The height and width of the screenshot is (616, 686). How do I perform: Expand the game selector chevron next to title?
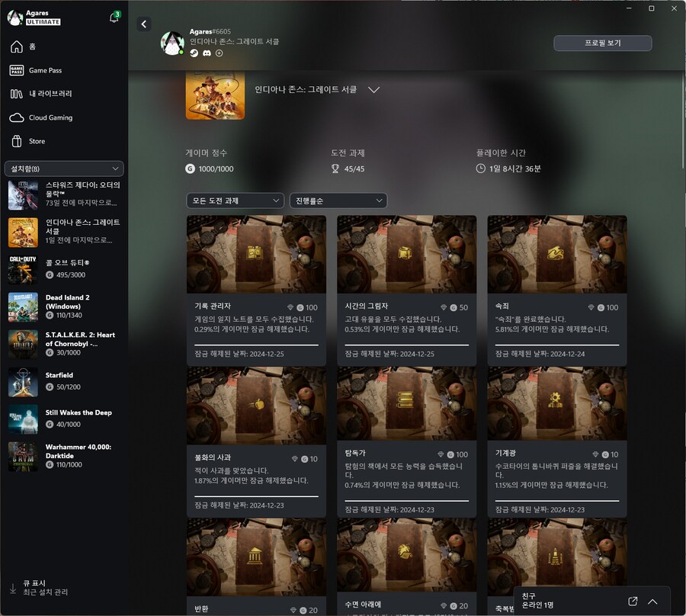pyautogui.click(x=373, y=89)
